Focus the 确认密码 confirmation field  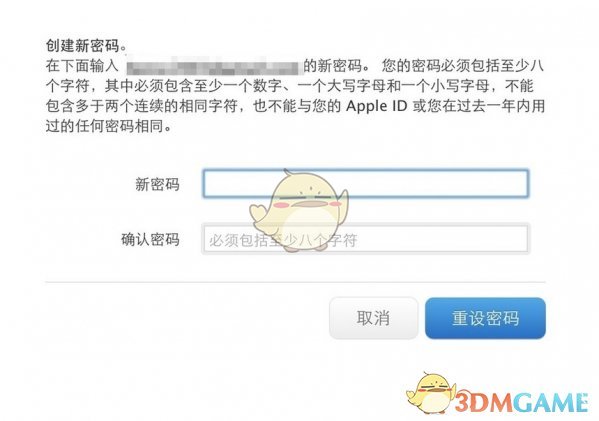tap(366, 239)
